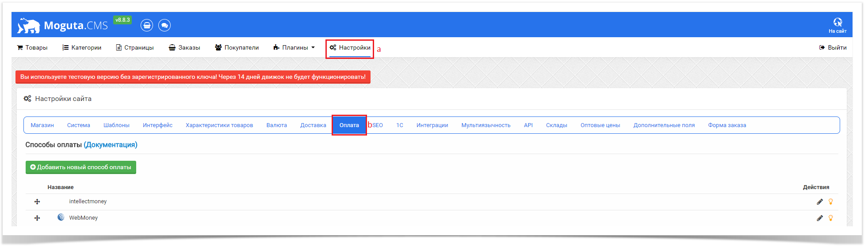Screen dimensions: 868x248
Task: Click the drag handle for WebMoney row
Action: (37, 218)
